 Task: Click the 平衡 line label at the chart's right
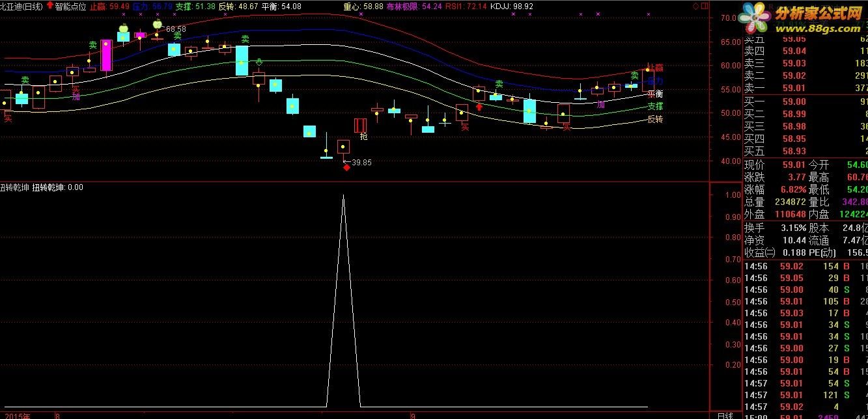[x=655, y=94]
